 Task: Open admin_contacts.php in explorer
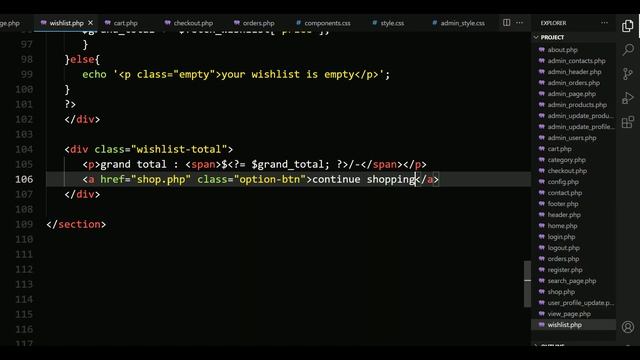[x=576, y=61]
